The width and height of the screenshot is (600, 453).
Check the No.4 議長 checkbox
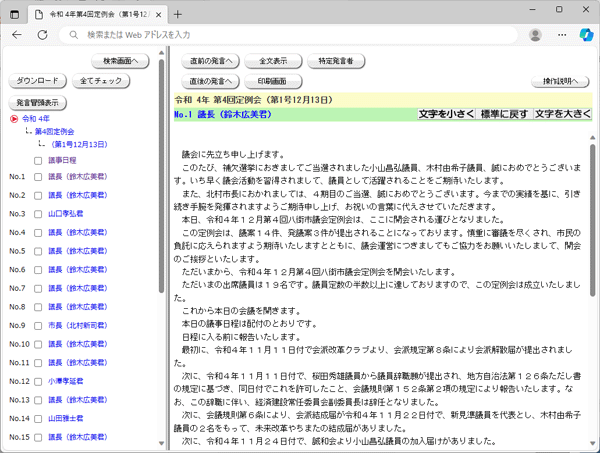(38, 233)
